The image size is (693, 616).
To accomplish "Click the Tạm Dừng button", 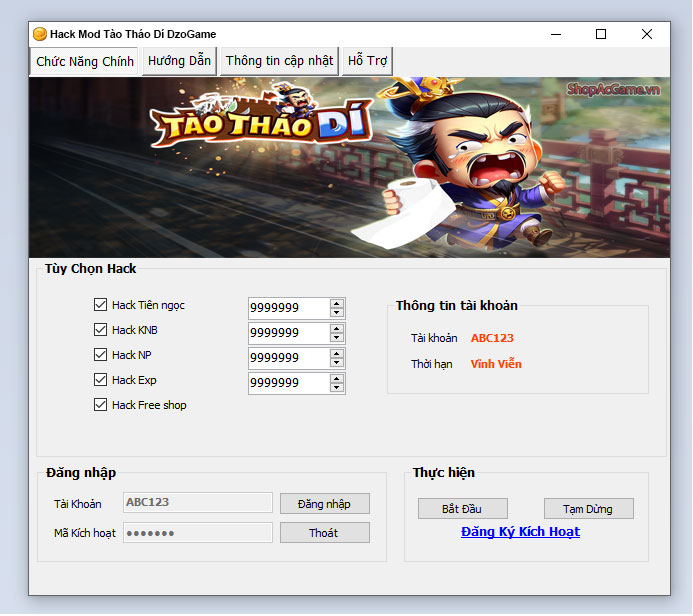I will (588, 509).
